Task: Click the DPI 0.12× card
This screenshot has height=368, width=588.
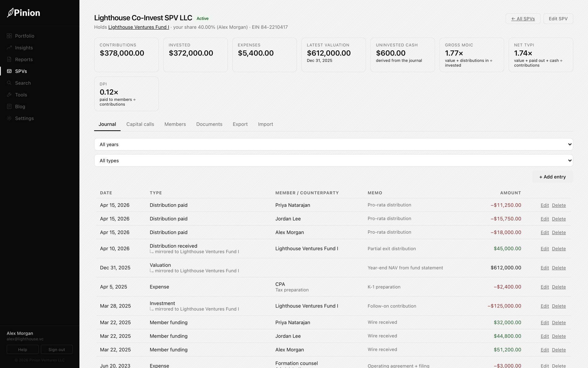Action: (126, 94)
